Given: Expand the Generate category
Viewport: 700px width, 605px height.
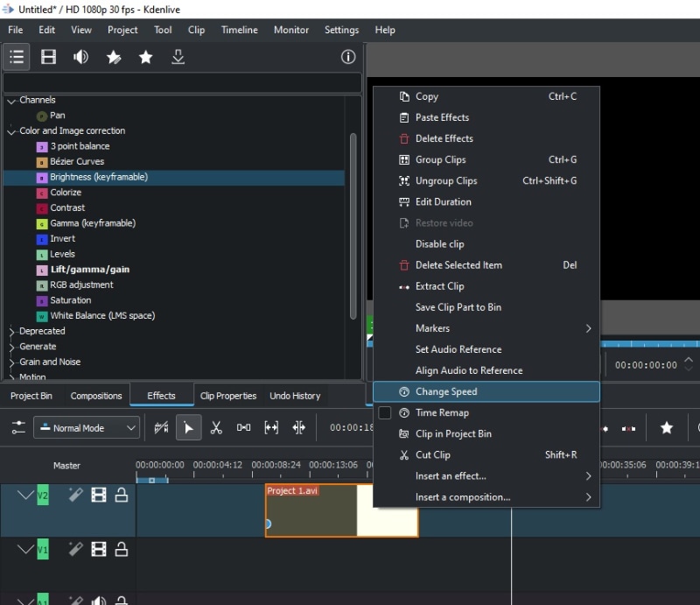Looking at the screenshot, I should 11,347.
